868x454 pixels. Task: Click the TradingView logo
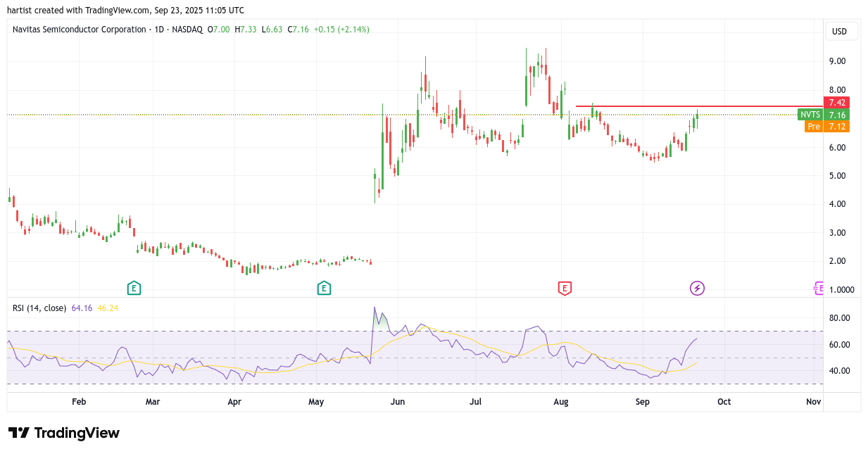[x=64, y=433]
